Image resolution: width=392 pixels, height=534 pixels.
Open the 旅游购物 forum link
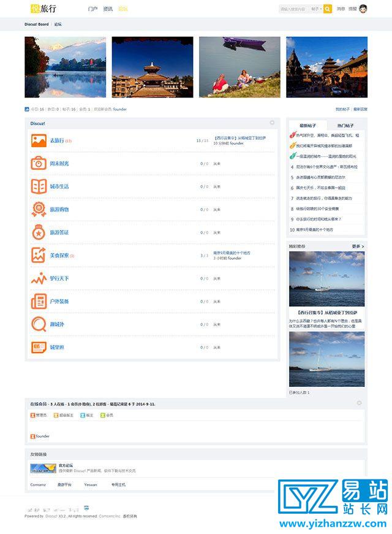[59, 210]
